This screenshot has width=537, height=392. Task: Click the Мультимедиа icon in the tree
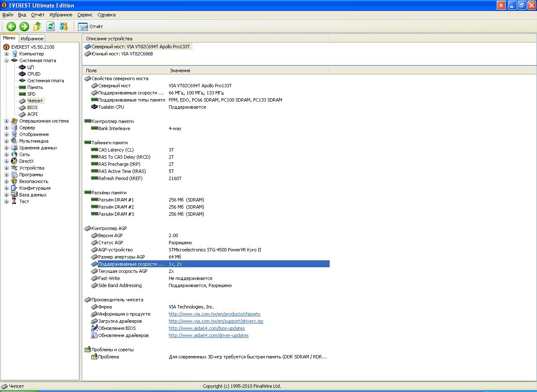point(14,141)
